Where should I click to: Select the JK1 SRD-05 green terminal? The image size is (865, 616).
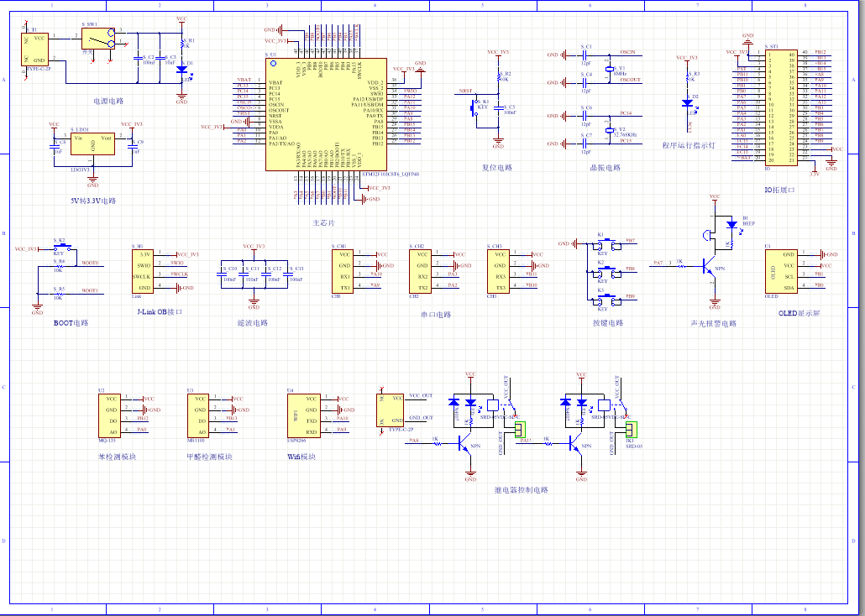pyautogui.click(x=631, y=430)
